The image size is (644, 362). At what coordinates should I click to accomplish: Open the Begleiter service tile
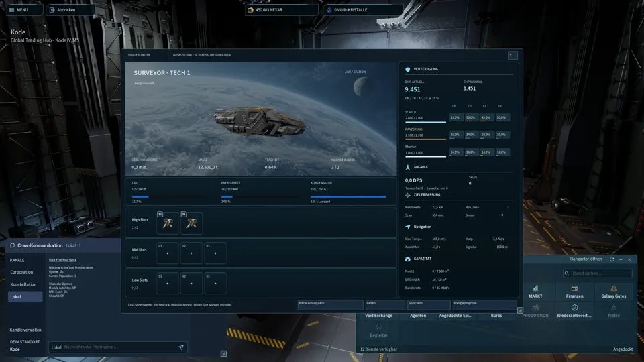point(378,330)
